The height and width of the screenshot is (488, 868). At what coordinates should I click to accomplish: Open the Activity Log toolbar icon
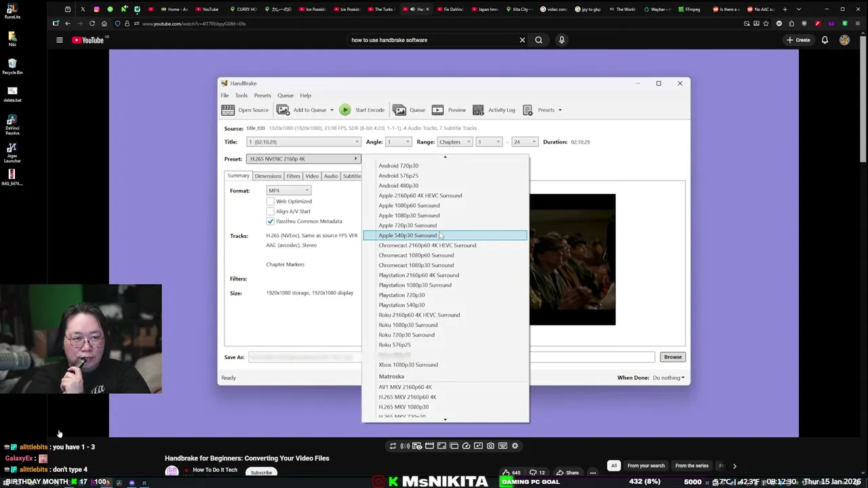tap(478, 110)
